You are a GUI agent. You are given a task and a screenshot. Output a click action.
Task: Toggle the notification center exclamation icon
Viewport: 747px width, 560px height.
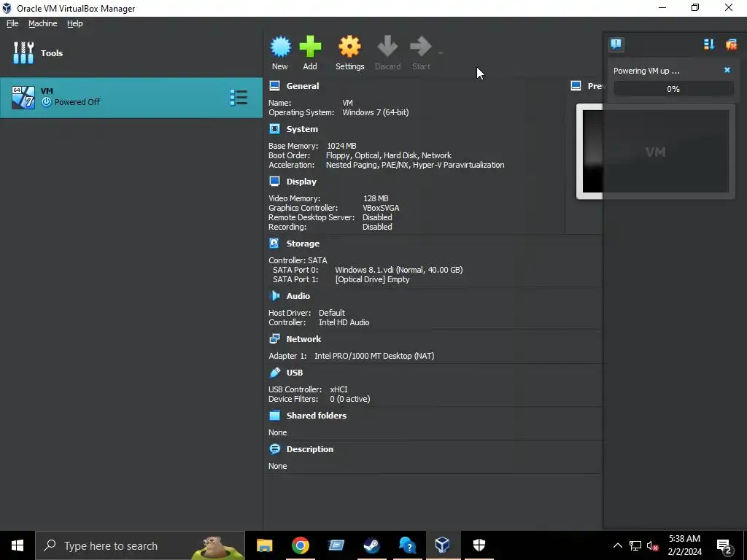click(x=616, y=44)
